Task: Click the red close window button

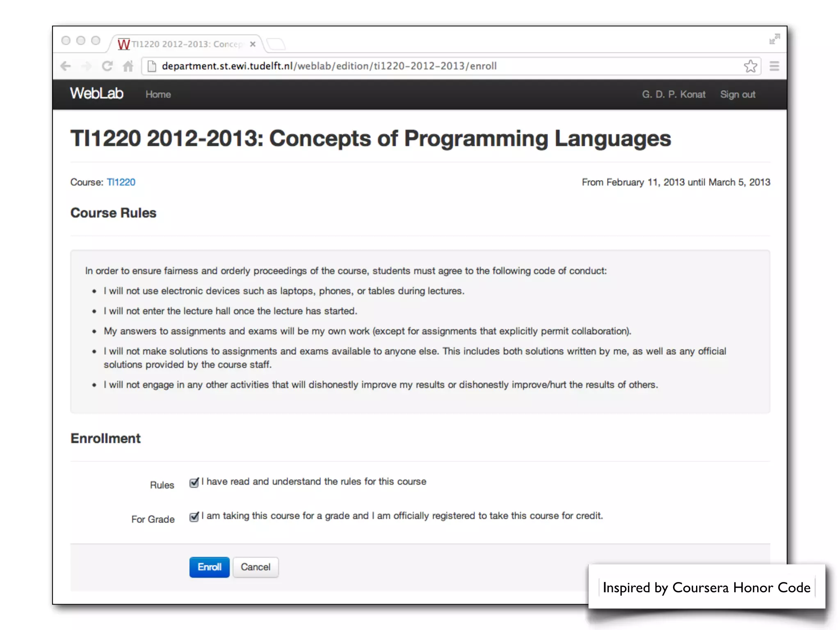Action: 66,40
